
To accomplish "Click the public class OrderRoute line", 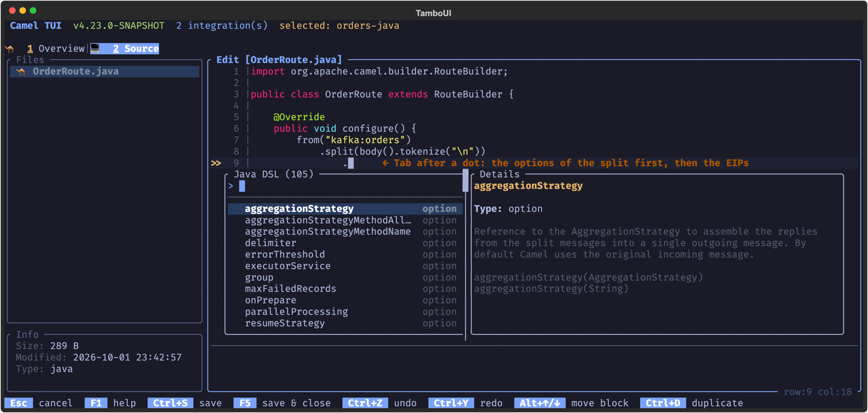I will [x=382, y=94].
